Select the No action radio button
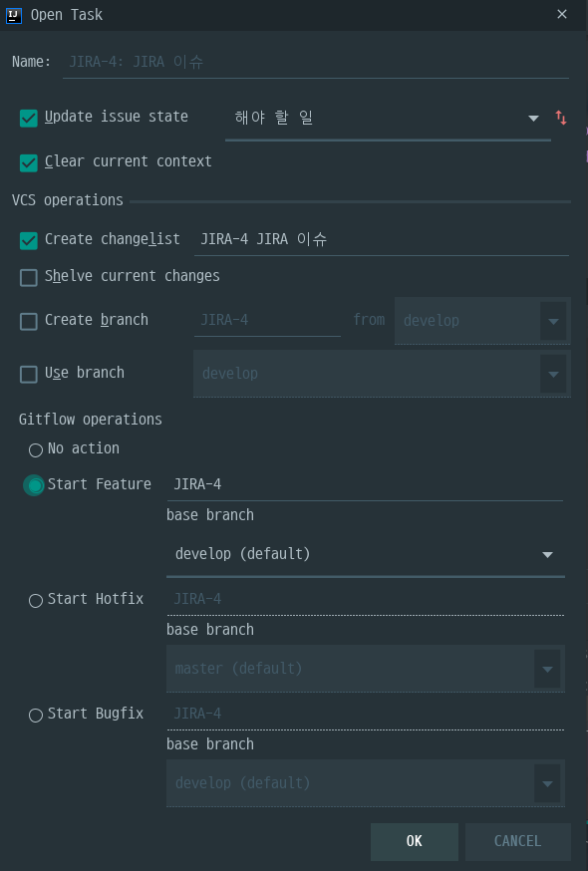Image resolution: width=588 pixels, height=871 pixels. tap(36, 449)
